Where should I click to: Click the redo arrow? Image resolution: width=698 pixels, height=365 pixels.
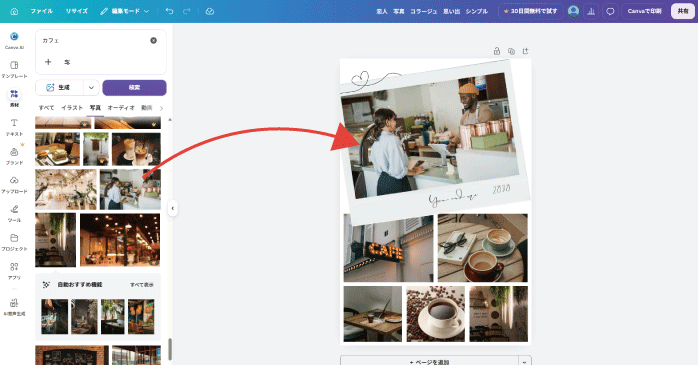pyautogui.click(x=187, y=11)
